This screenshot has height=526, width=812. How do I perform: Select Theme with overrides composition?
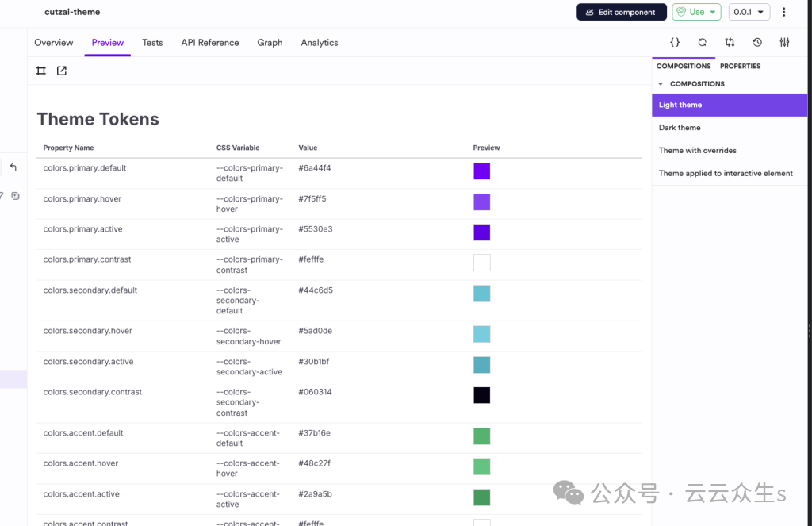click(x=697, y=151)
